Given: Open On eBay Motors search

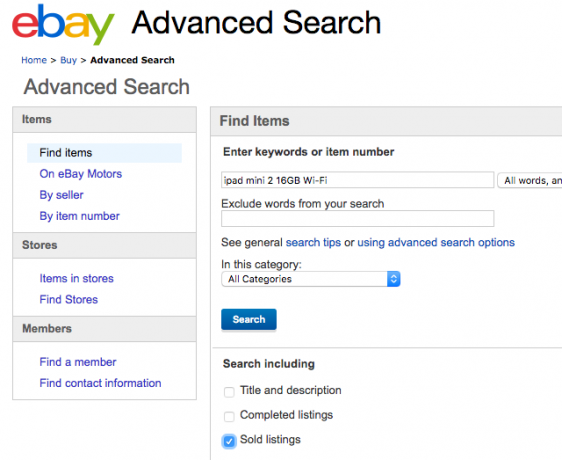Looking at the screenshot, I should pos(81,174).
